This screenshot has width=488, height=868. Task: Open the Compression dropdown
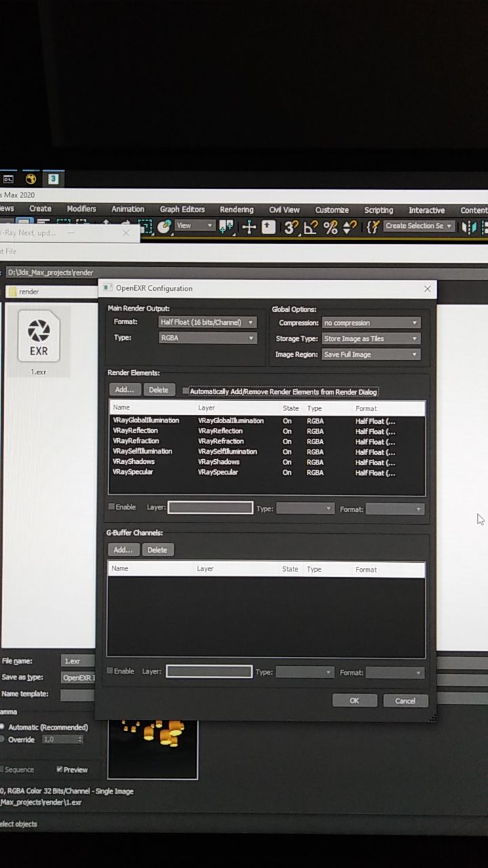click(x=371, y=323)
